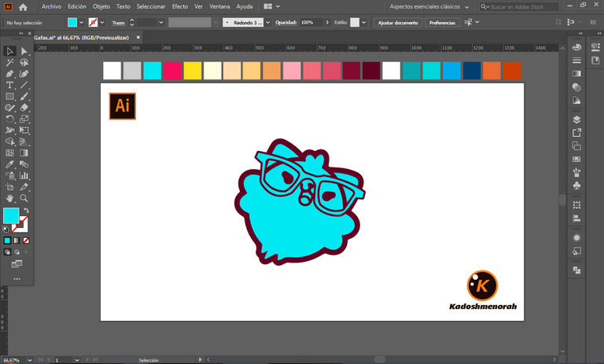Click the 'Preferencias' button
This screenshot has width=604, height=364.
(442, 23)
